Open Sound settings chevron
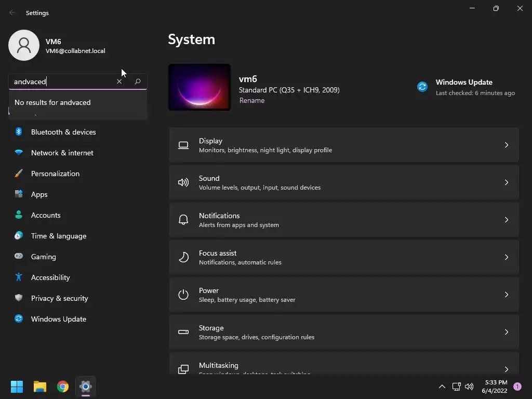Screen dimensions: 532x399 tap(506, 182)
